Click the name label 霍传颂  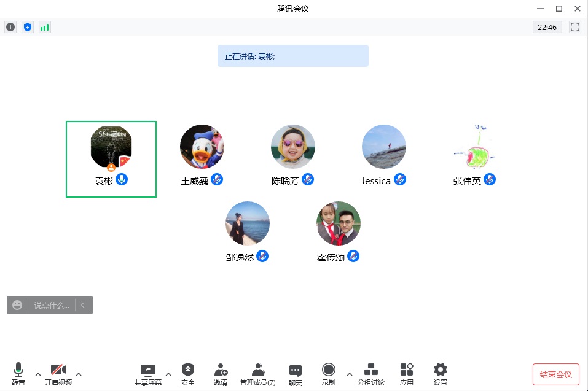331,258
